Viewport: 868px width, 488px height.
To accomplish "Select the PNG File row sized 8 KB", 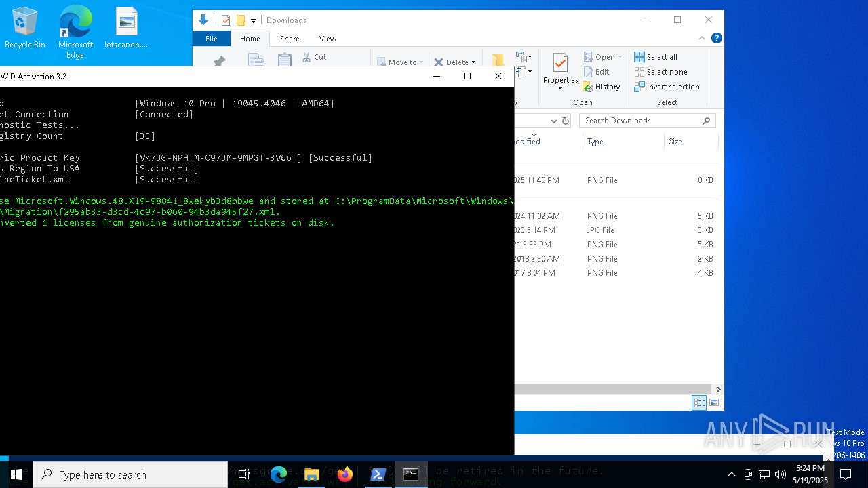I will pyautogui.click(x=615, y=180).
